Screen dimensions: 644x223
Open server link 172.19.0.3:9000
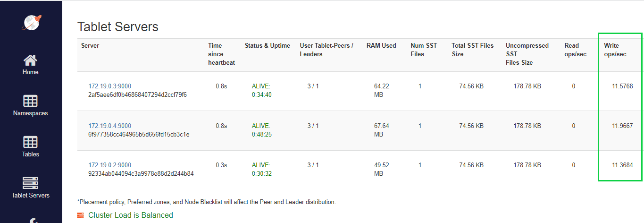109,86
